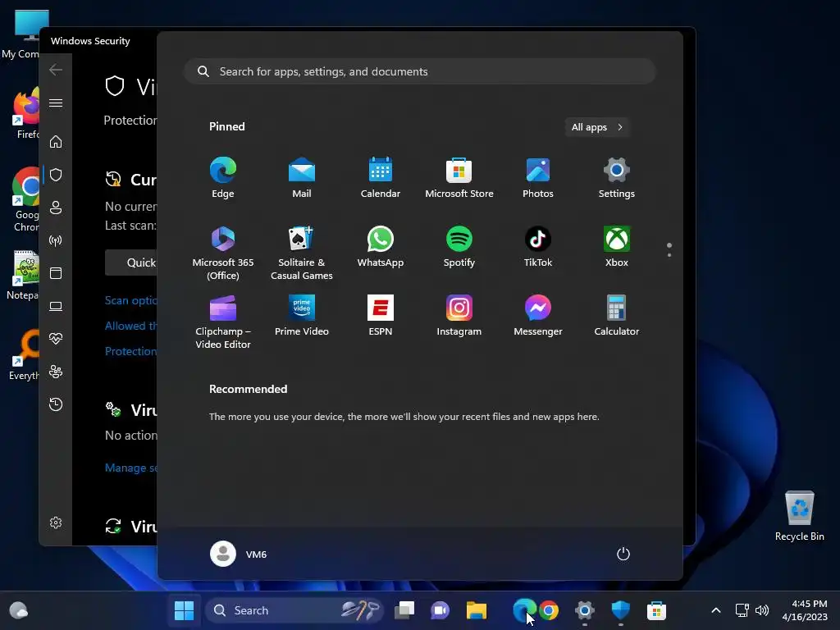Image resolution: width=840 pixels, height=630 pixels.
Task: Launch the Mail app
Action: [302, 178]
